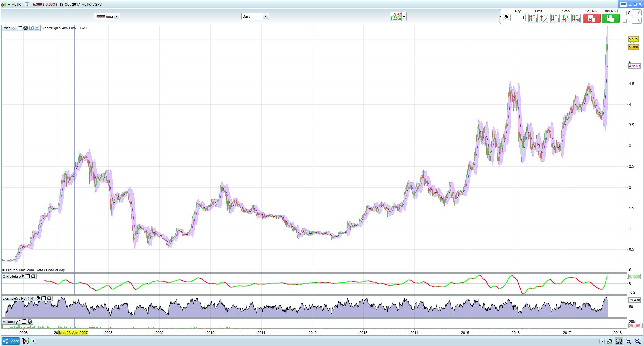Image resolution: width=644 pixels, height=346 pixels.
Task: Open the virtual keyboard icon
Action: click(623, 4)
